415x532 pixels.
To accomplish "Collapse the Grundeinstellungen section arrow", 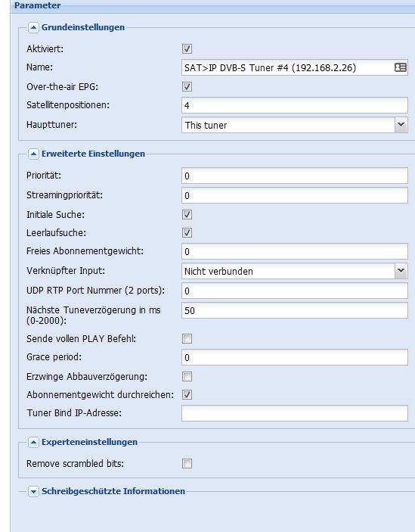I will click(x=33, y=27).
